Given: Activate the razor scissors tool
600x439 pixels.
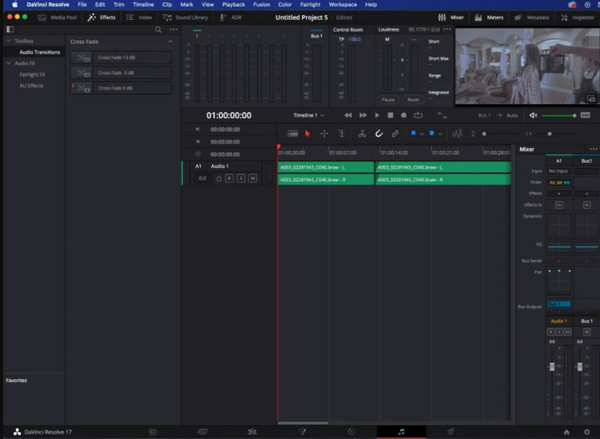Looking at the screenshot, I should coord(362,134).
